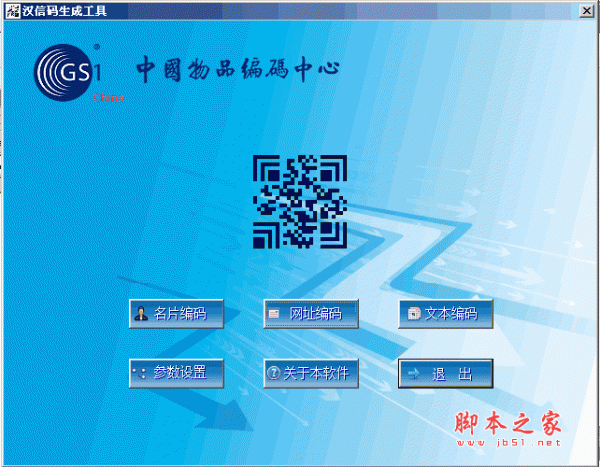
Task: Open 网址编码 URL encoding
Action: 311,314
